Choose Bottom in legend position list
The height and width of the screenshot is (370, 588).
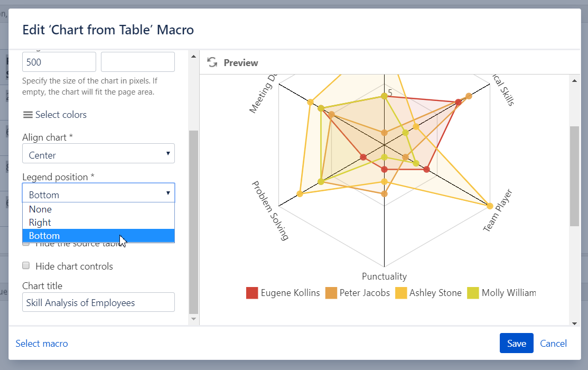pyautogui.click(x=98, y=236)
